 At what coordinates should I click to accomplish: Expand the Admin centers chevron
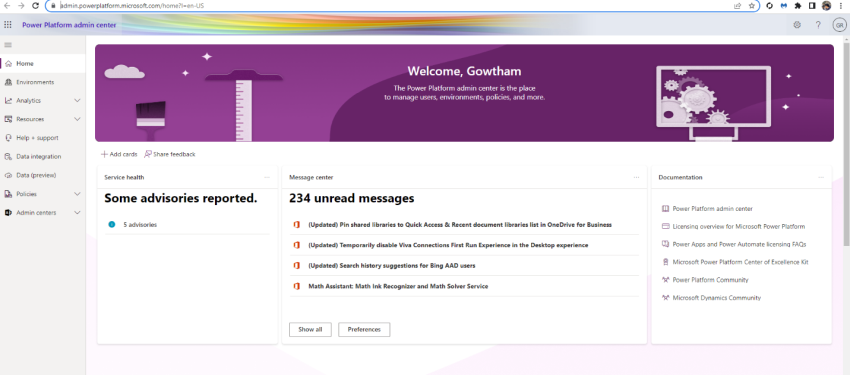tap(77, 213)
